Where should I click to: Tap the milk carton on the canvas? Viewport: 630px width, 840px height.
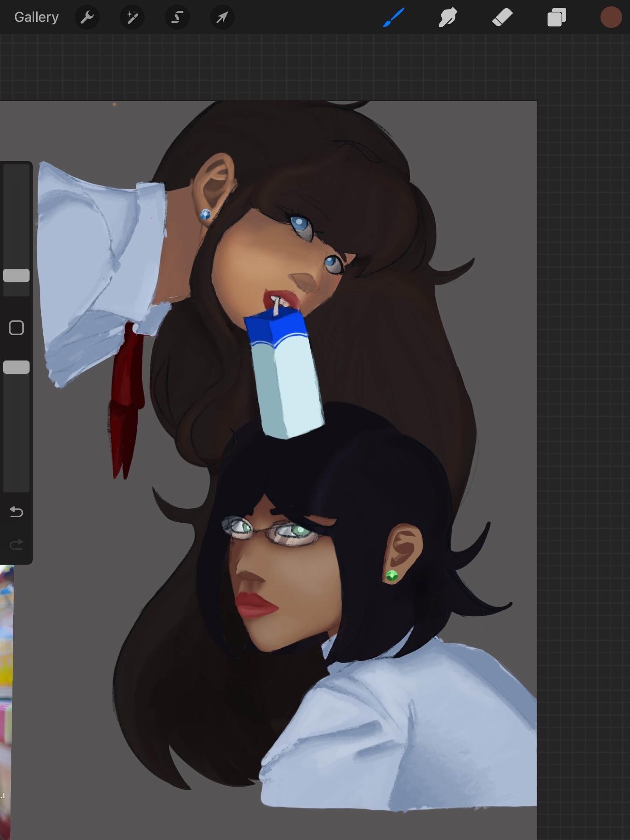(x=286, y=373)
